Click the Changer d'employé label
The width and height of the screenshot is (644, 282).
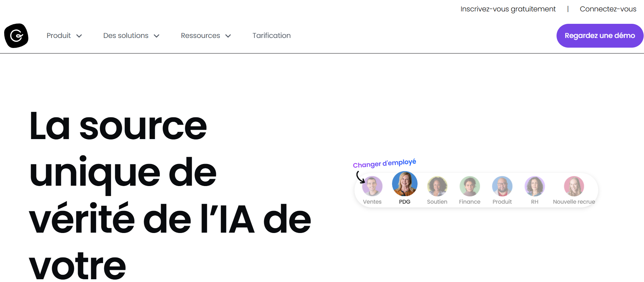click(384, 163)
